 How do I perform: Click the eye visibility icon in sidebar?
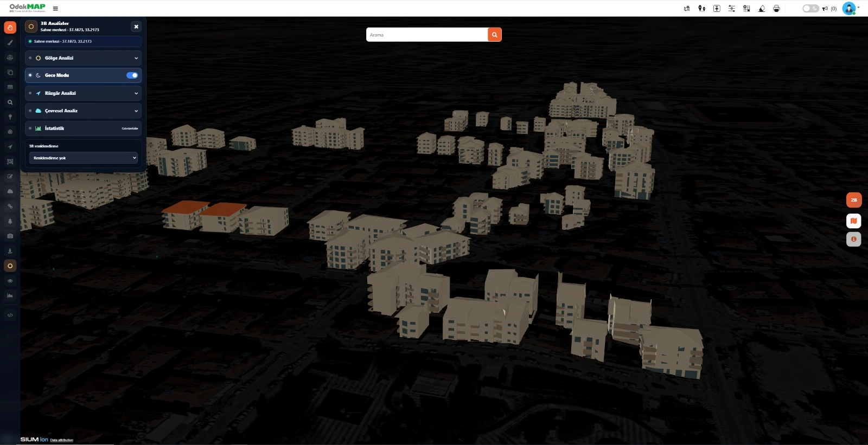point(10,281)
